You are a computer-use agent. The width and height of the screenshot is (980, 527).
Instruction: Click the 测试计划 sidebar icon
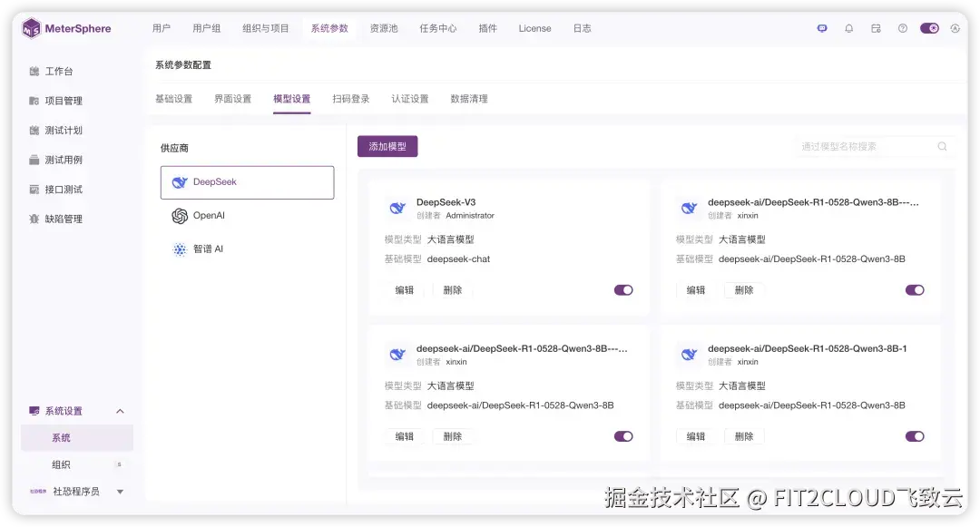(x=34, y=131)
